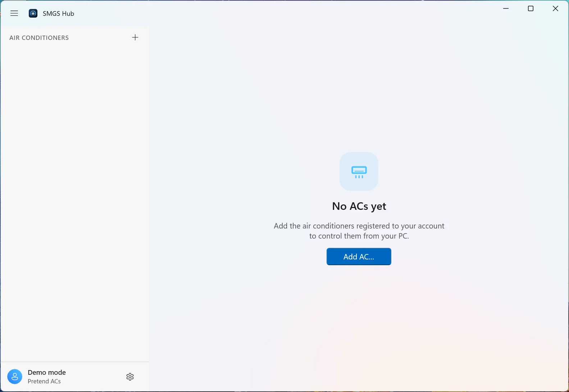Select the Demo mode account label

click(47, 372)
